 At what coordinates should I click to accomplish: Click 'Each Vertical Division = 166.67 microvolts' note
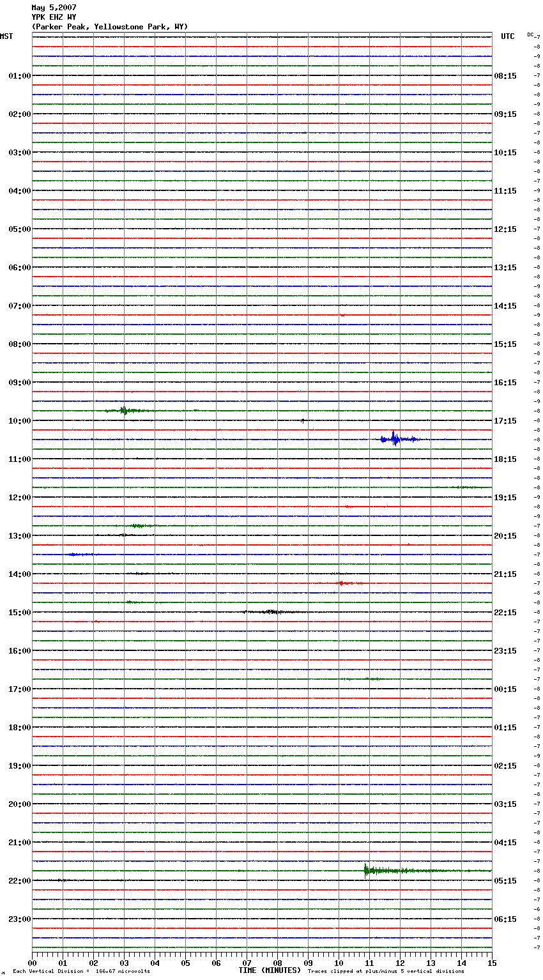81,972
